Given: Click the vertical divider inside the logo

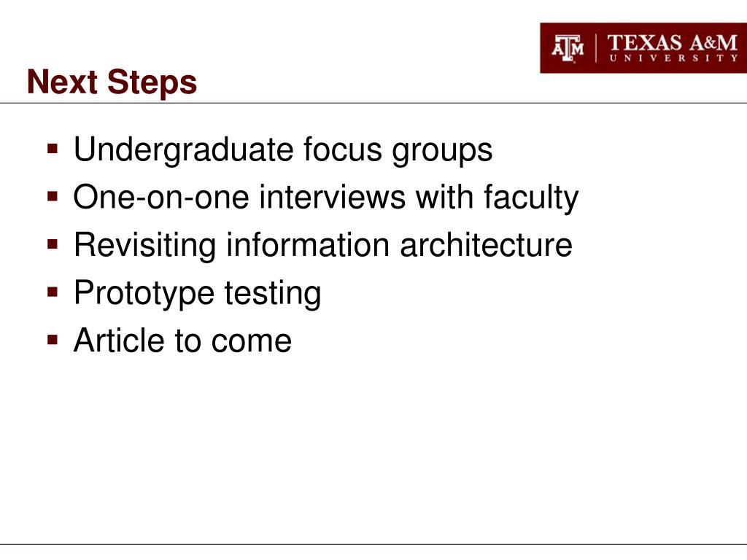Looking at the screenshot, I should tap(597, 47).
